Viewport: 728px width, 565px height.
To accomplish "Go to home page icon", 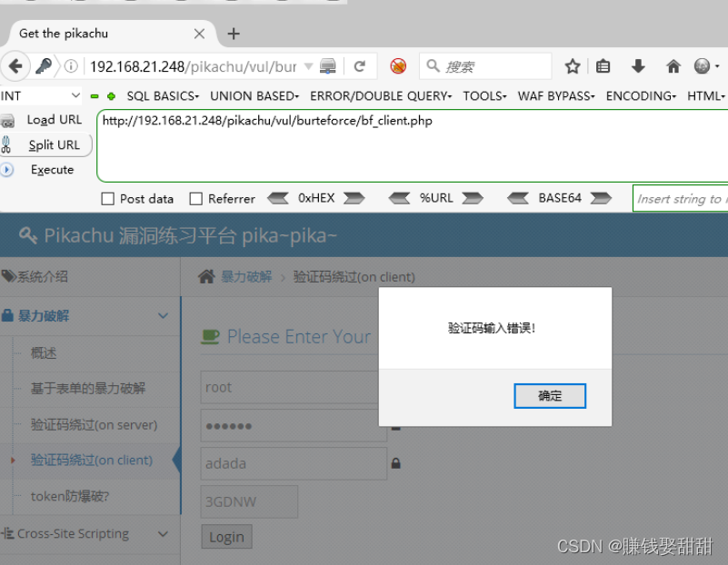I will point(673,66).
